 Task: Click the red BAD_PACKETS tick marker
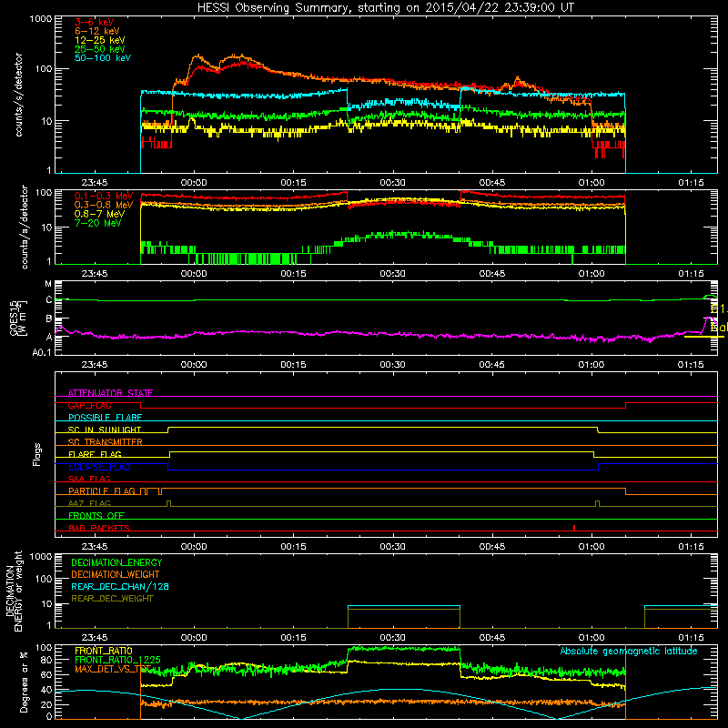[574, 528]
